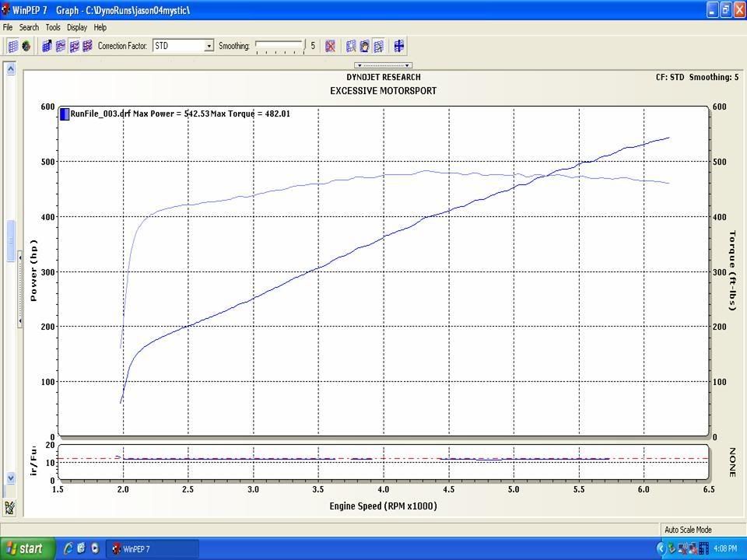Open the Display menu
Image resolution: width=747 pixels, height=560 pixels.
coord(77,27)
